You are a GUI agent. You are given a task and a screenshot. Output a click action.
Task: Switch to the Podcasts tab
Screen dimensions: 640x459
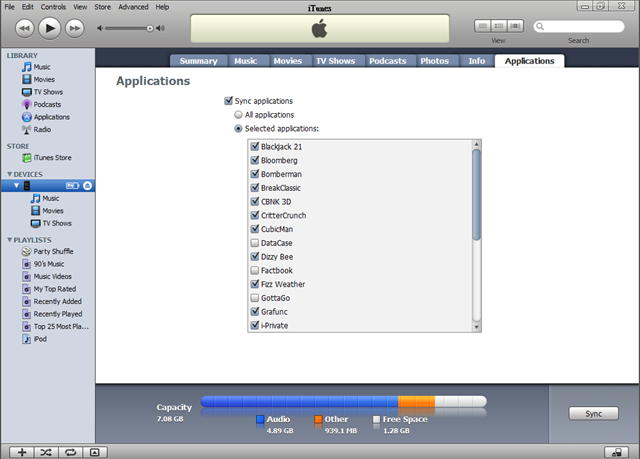tap(388, 61)
